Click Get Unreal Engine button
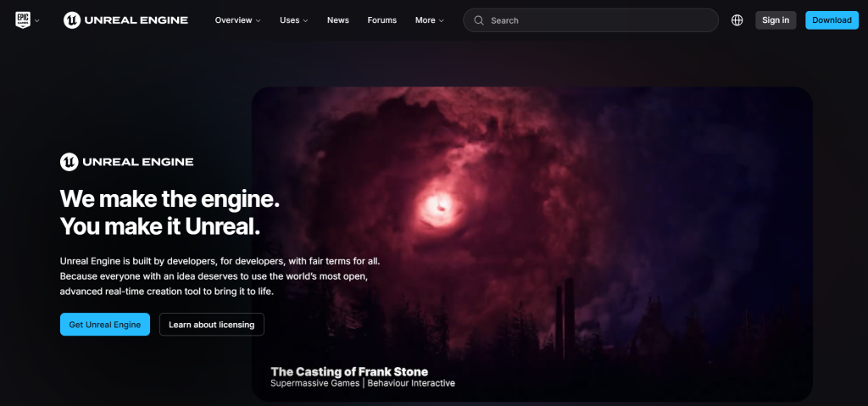Image resolution: width=868 pixels, height=406 pixels. point(104,325)
